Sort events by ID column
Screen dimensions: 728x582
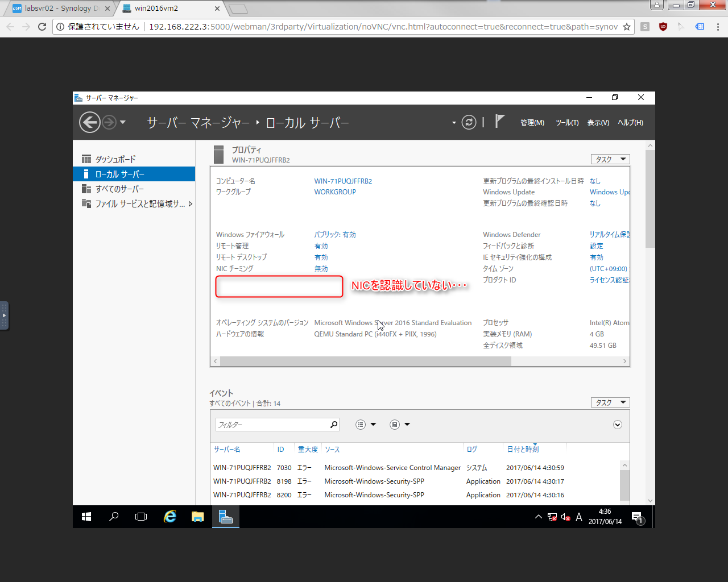coord(280,449)
